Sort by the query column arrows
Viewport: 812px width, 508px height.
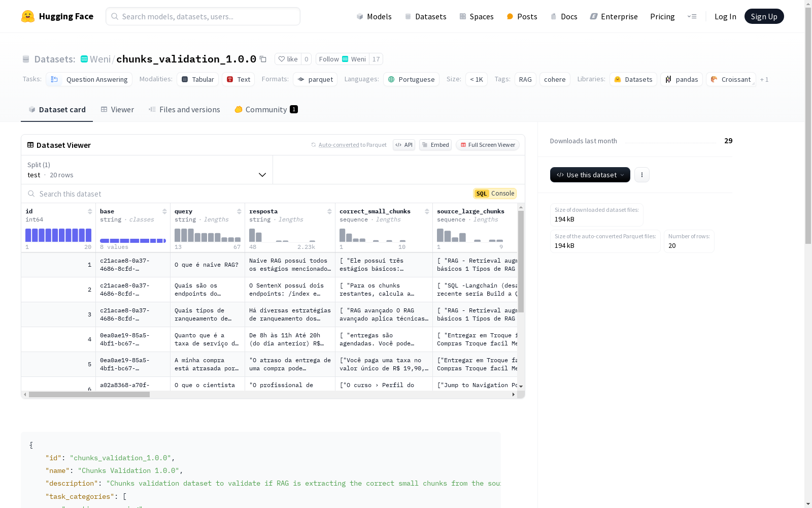point(239,211)
